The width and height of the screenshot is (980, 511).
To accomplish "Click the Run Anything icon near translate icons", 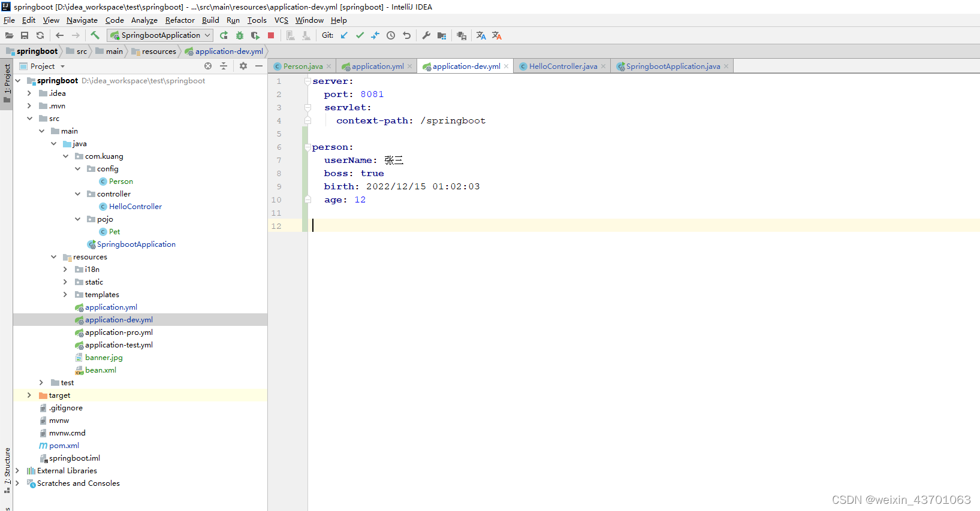I will click(462, 35).
